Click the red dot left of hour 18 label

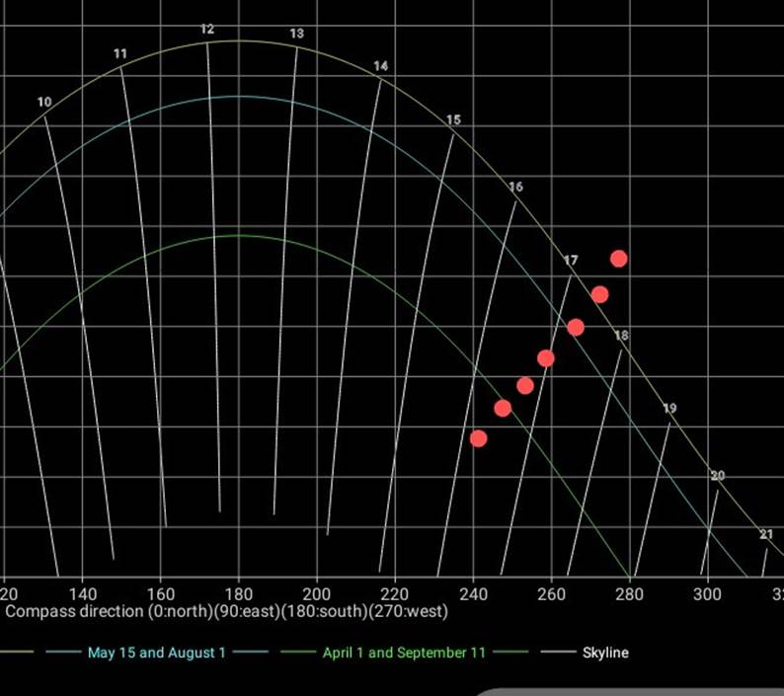[x=576, y=327]
